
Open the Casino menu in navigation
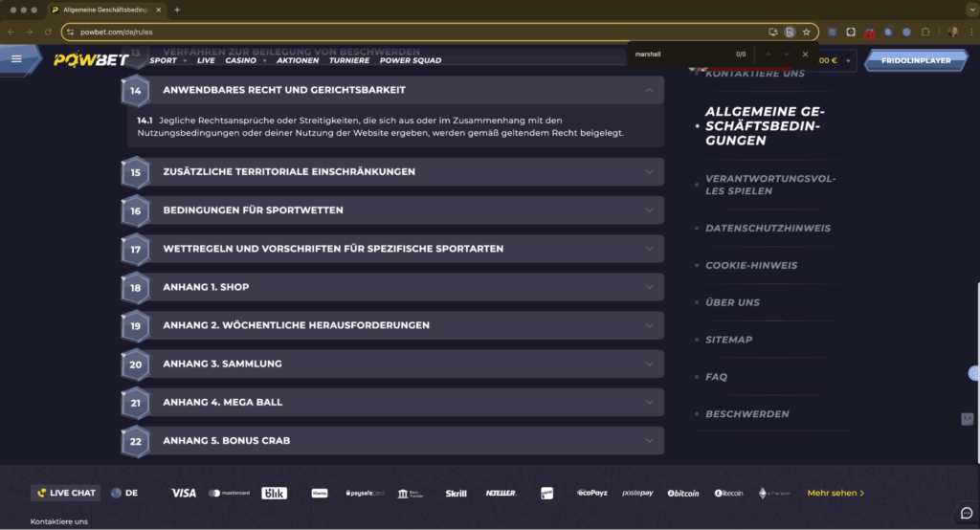tap(241, 60)
